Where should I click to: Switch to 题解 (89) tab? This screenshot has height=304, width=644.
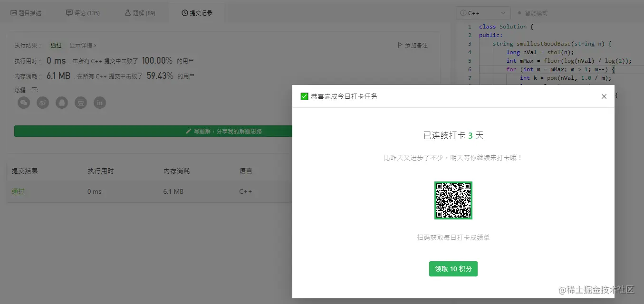(140, 13)
